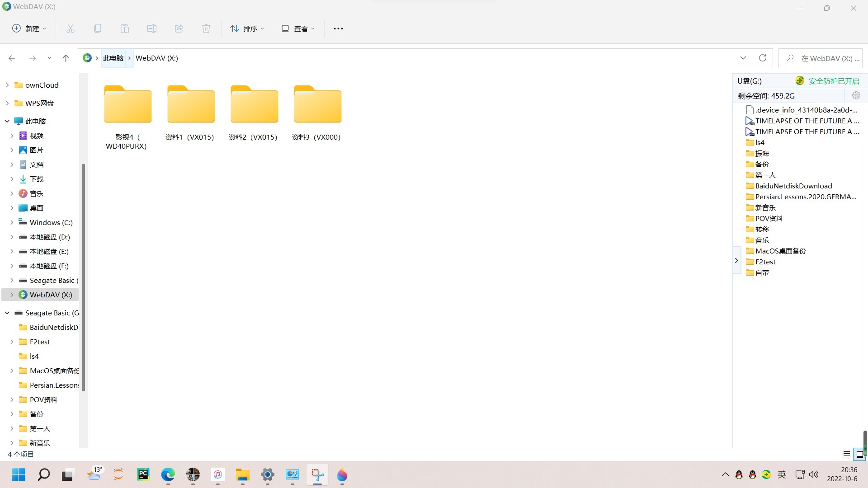Click 安全防护已开启 status link
This screenshot has width=868, height=488.
click(833, 81)
